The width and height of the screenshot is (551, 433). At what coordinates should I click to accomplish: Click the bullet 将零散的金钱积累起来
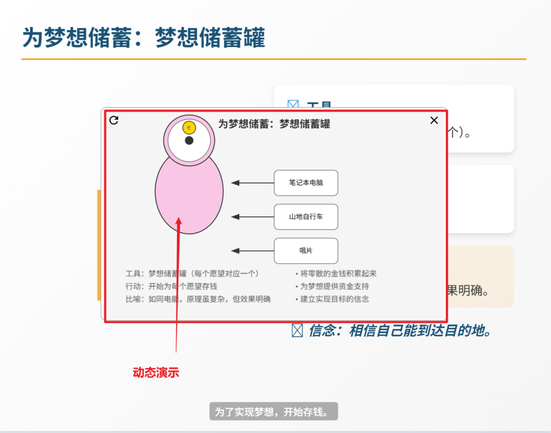(x=336, y=273)
